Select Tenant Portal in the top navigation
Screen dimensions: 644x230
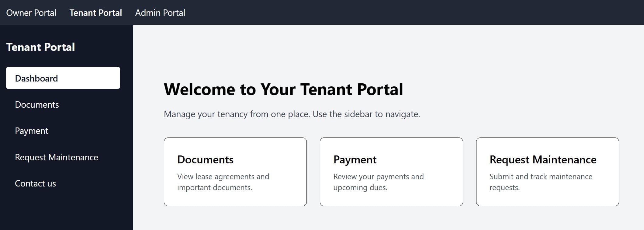point(95,13)
